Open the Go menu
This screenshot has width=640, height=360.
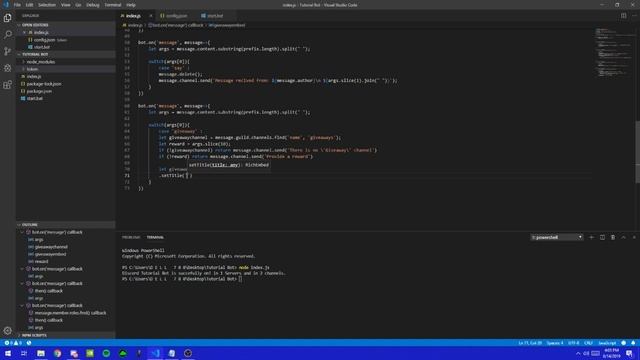point(78,5)
